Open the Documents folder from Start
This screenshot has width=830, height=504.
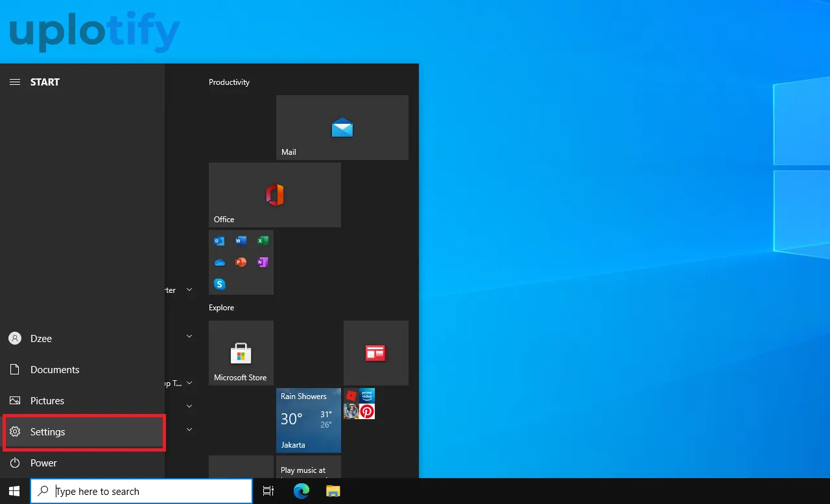pyautogui.click(x=82, y=370)
